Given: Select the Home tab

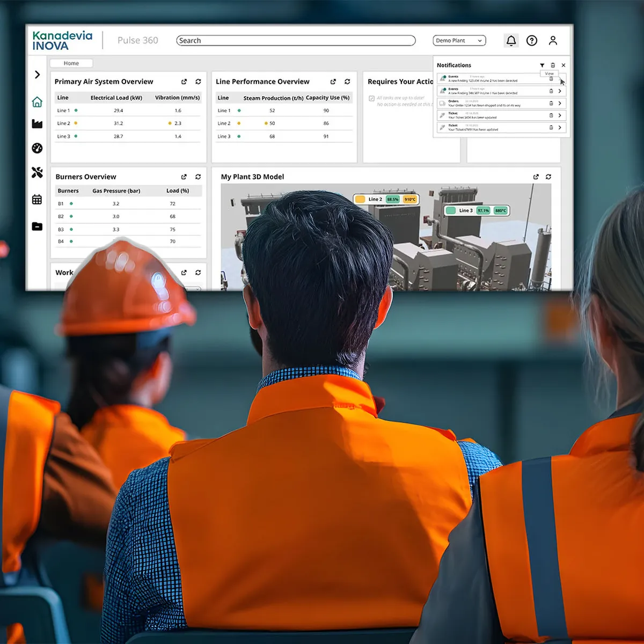Looking at the screenshot, I should click(71, 63).
